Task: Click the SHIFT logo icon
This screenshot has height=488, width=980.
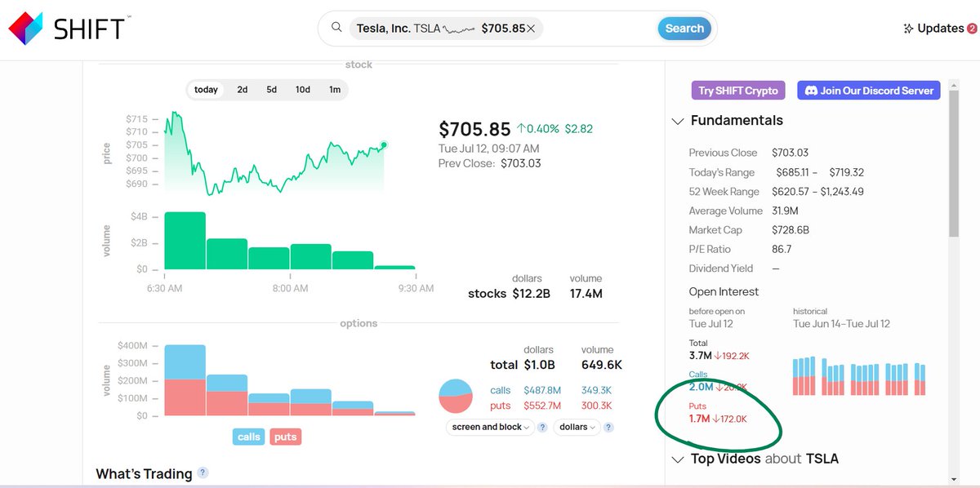Action: [25, 29]
